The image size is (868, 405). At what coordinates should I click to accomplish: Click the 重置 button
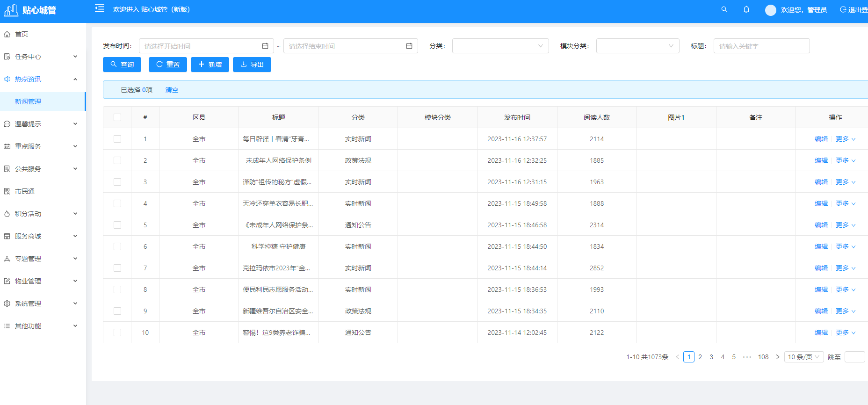[168, 65]
